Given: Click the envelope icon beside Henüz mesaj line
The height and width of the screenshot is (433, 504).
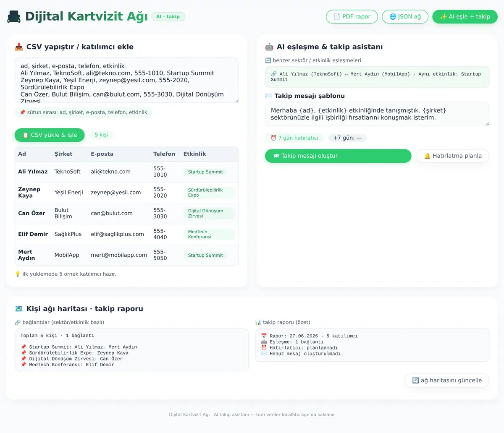Looking at the screenshot, I should [264, 354].
